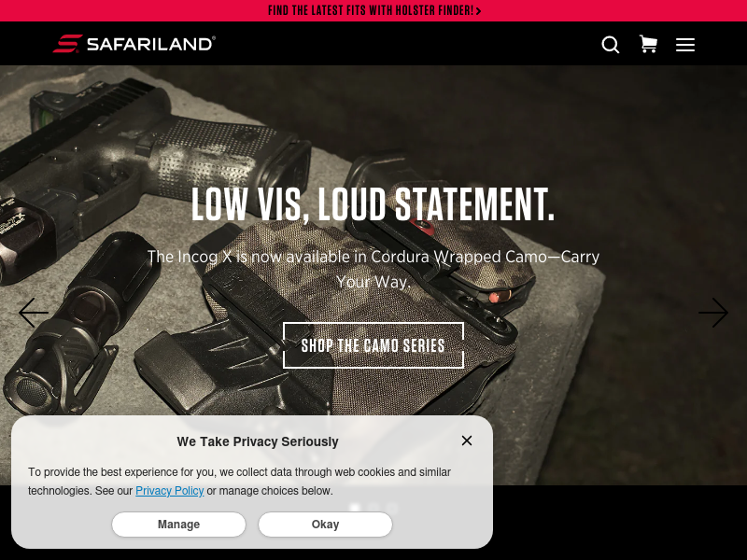
Task: Open the Privacy Policy link
Action: pyautogui.click(x=170, y=491)
